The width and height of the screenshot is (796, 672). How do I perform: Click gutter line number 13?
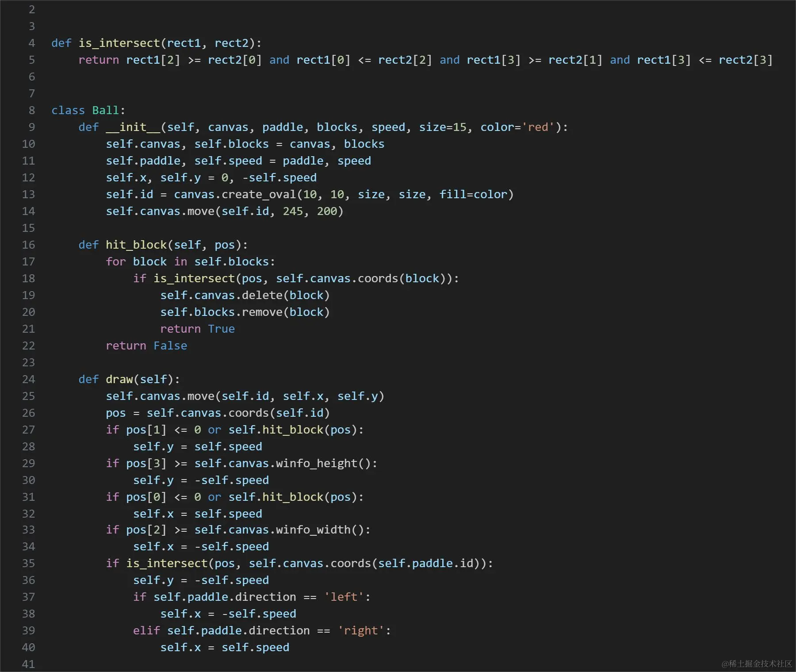coord(28,195)
